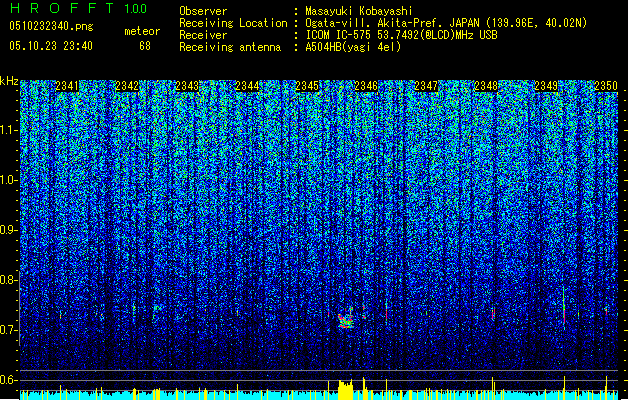The height and width of the screenshot is (400, 629).
Task: Click the tall yellow block in the bottom amplitude graph
Action: (x=345, y=390)
